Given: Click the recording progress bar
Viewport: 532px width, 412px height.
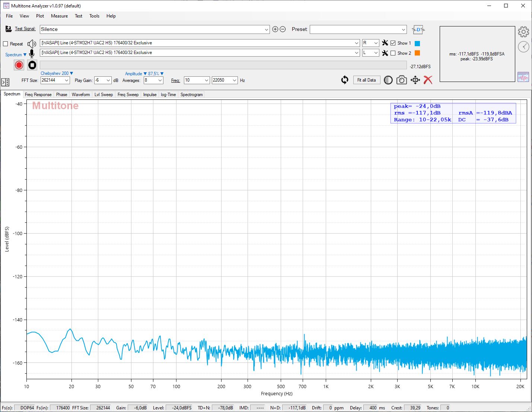Looking at the screenshot, I should (223, 65).
